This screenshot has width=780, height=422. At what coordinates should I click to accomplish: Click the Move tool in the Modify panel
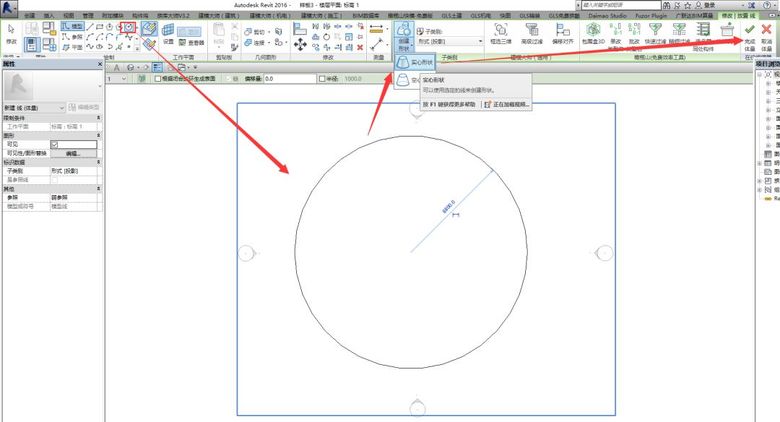pyautogui.click(x=299, y=44)
